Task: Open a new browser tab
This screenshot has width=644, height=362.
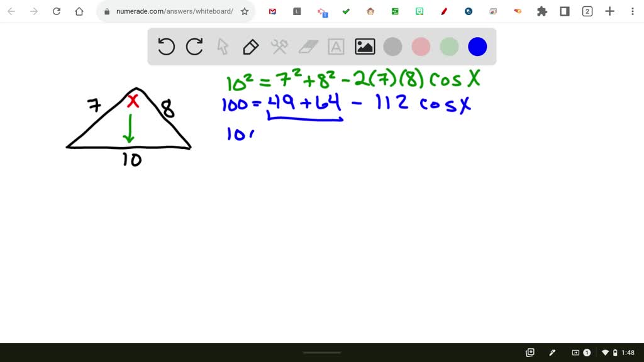Action: (609, 11)
